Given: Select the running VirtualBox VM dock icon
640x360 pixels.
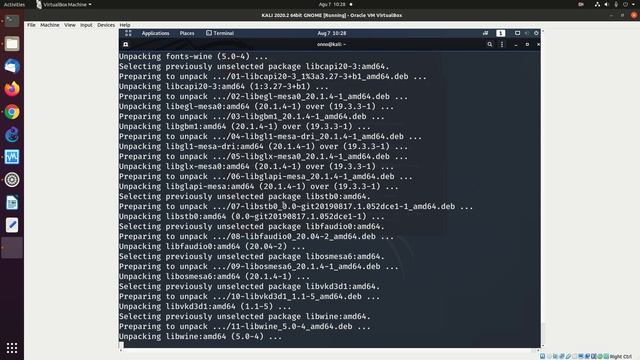Looking at the screenshot, I should pos(12,248).
